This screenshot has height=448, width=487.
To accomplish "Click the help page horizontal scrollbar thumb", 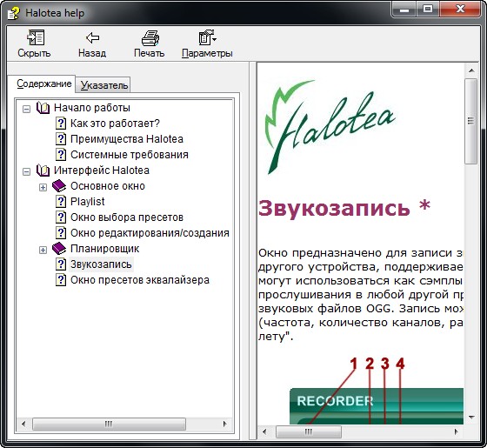I will (309, 431).
